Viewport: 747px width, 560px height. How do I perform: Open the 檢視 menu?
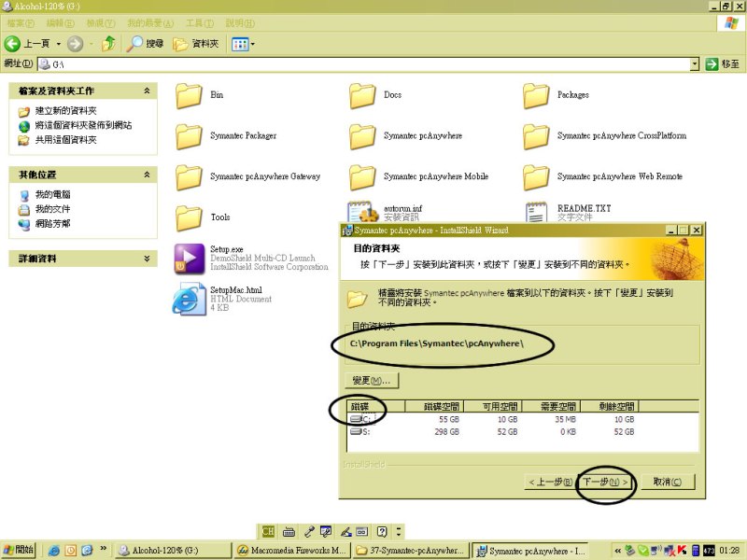point(101,22)
